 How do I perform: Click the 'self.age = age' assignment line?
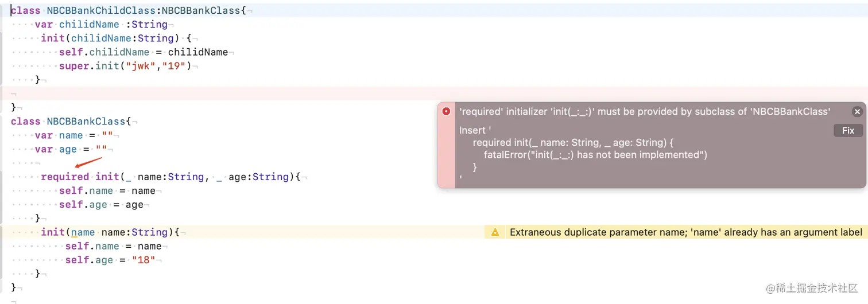pyautogui.click(x=101, y=205)
